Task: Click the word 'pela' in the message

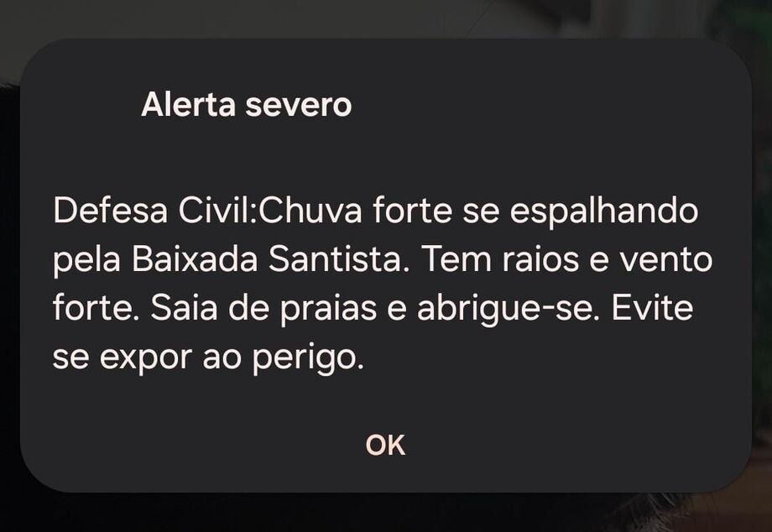Action: pos(86,261)
